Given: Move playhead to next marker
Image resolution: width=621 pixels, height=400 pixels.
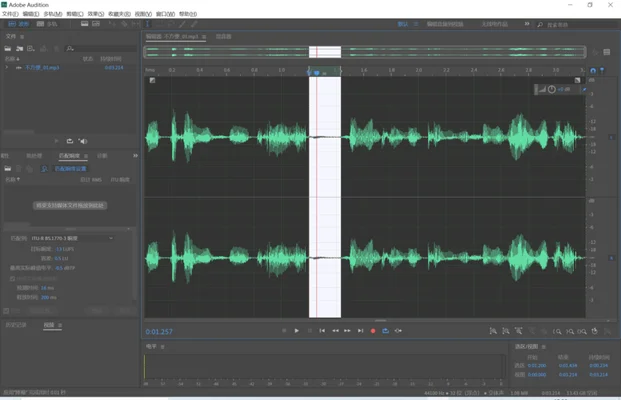Looking at the screenshot, I should pos(360,331).
